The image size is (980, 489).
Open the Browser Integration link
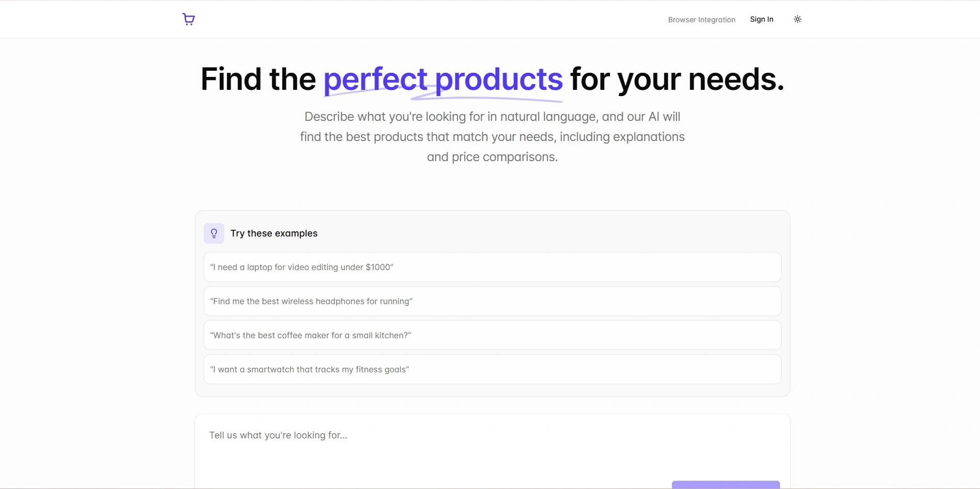pos(701,20)
